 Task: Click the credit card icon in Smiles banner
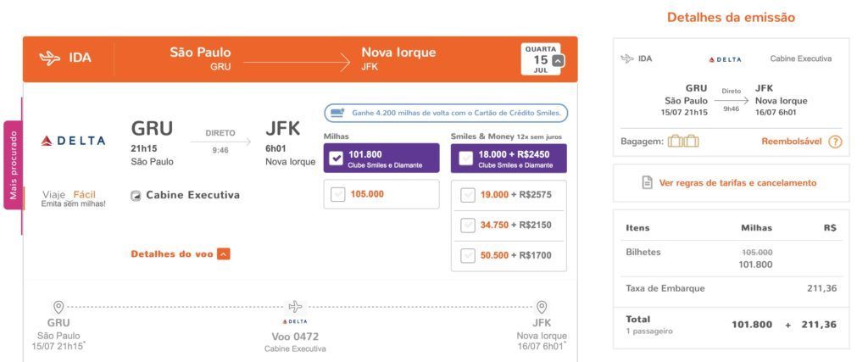(337, 113)
